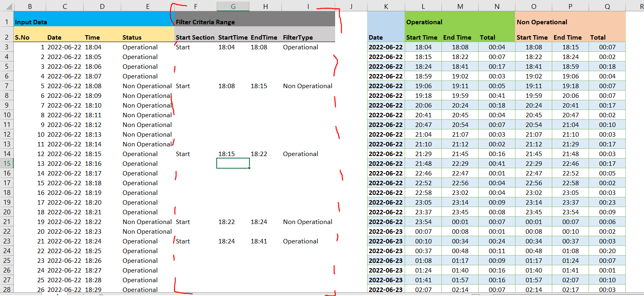Click time cell 18:04 in row 3 column D
644x296 pixels.
(102, 47)
